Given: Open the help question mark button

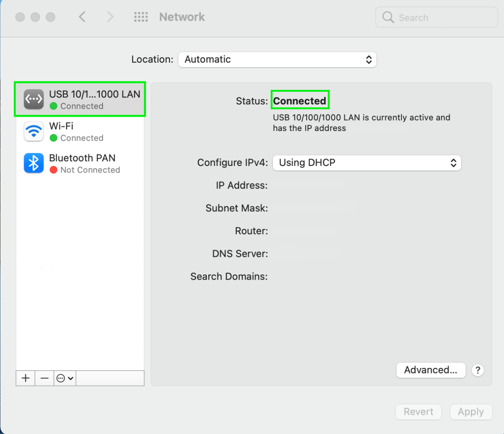Looking at the screenshot, I should [x=478, y=370].
